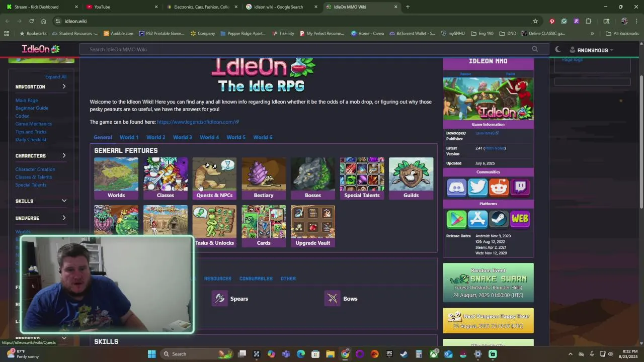Open the Guilds tile
Screen dimensions: 644x362
[411, 178]
